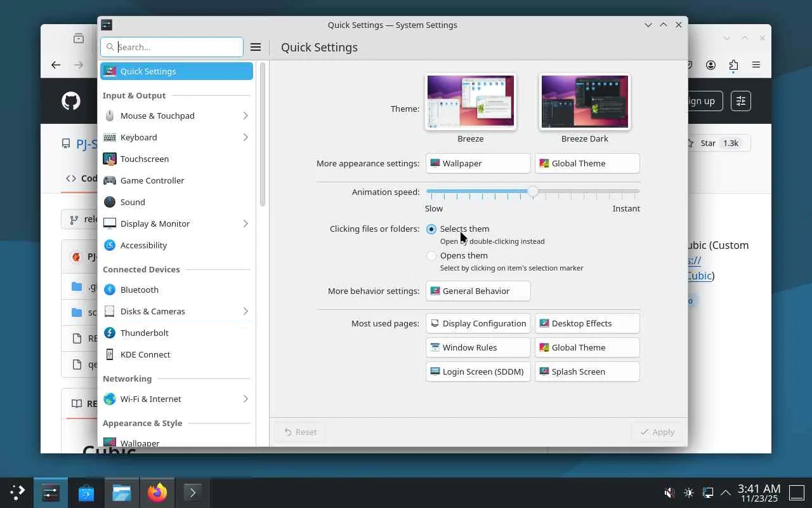Open the Touchscreen settings page
Viewport: 812px width, 508px height.
pyautogui.click(x=176, y=159)
